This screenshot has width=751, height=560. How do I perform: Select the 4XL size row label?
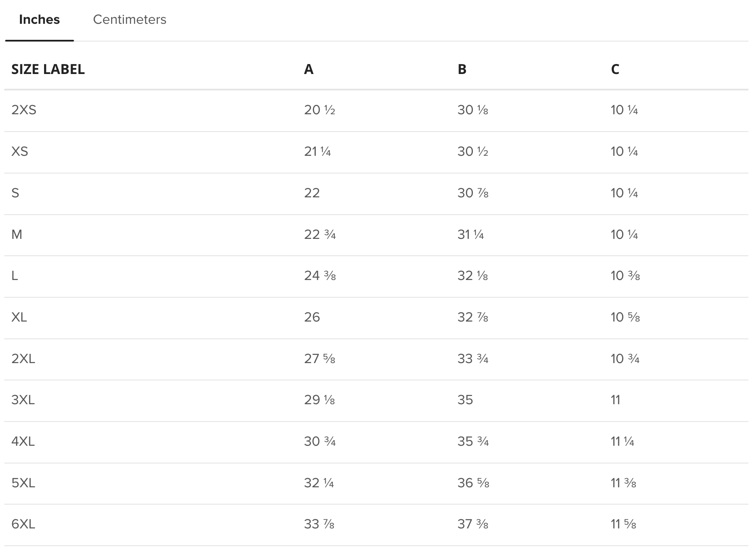23,441
